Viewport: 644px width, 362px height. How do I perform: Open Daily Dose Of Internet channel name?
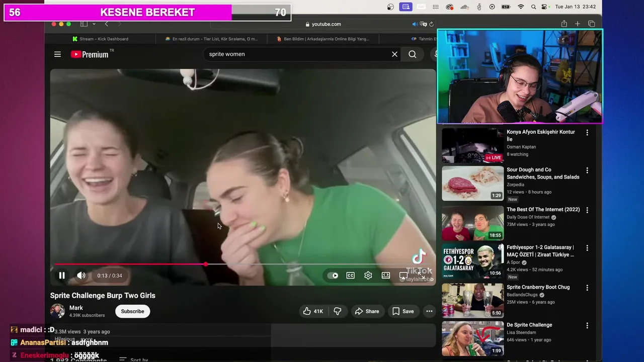pyautogui.click(x=528, y=217)
